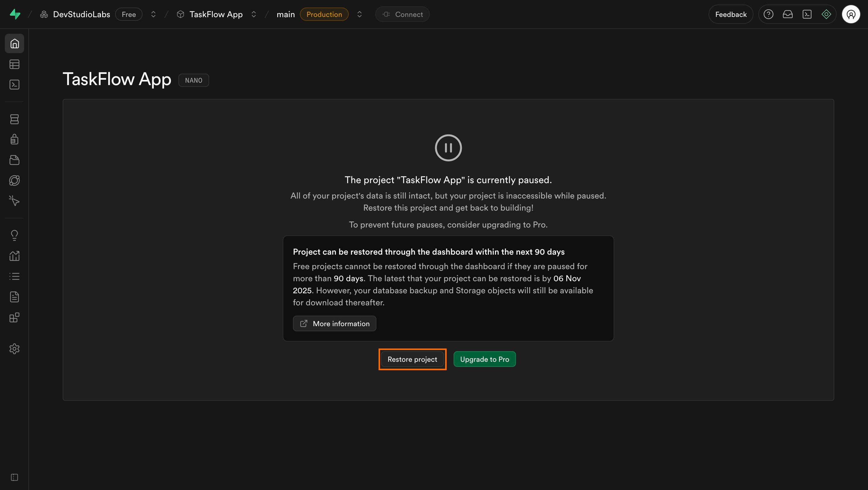868x490 pixels.
Task: Open Project Settings
Action: [x=14, y=349]
